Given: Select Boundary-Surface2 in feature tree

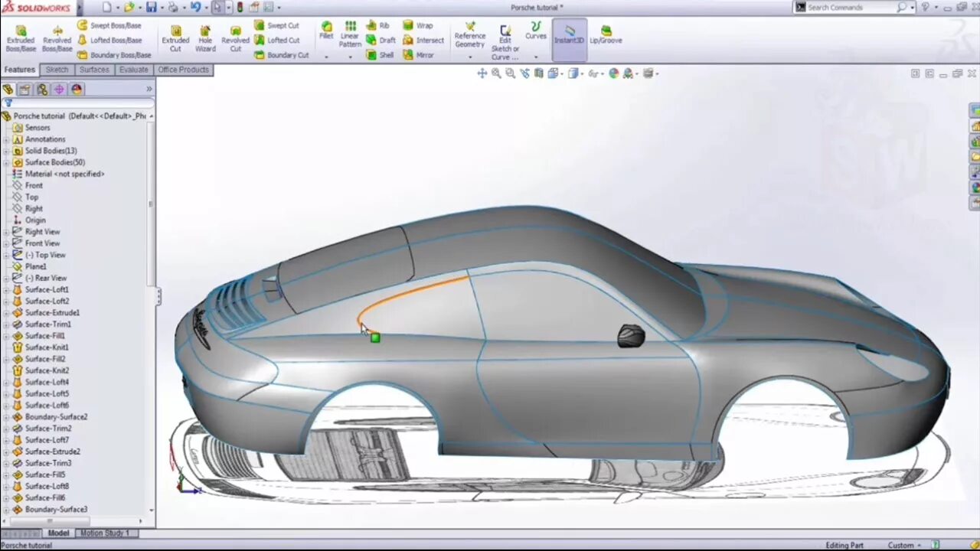Looking at the screenshot, I should (49, 417).
